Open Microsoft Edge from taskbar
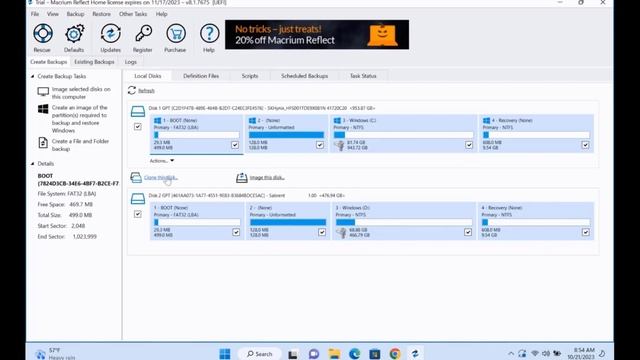Viewport: 640px width, 360px height. coord(354,353)
